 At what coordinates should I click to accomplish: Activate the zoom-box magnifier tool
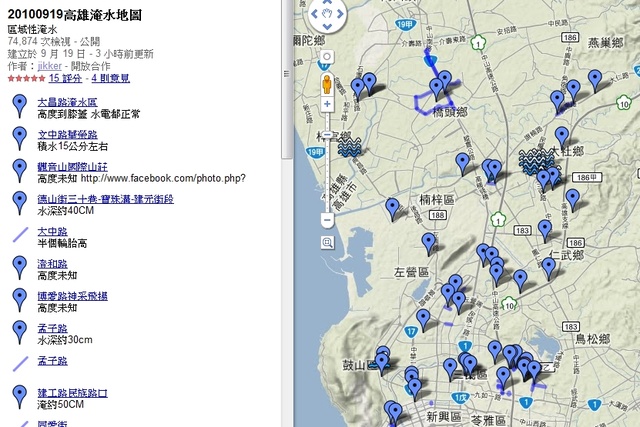[x=327, y=242]
